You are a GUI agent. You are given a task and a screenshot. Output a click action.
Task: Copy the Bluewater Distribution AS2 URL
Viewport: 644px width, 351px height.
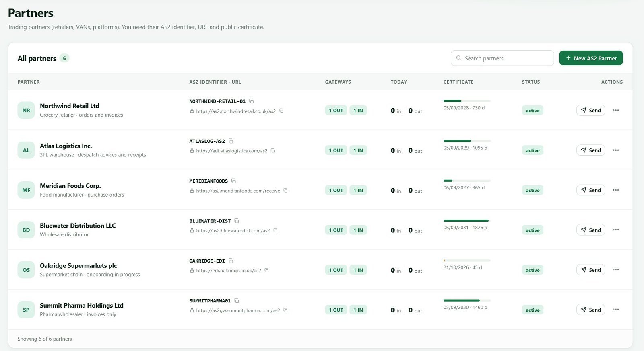[x=276, y=230]
